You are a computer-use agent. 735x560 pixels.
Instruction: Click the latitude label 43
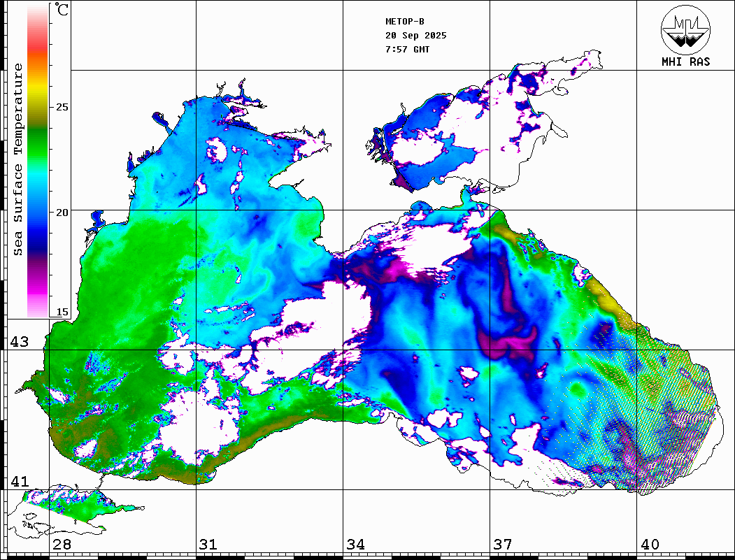pyautogui.click(x=18, y=342)
